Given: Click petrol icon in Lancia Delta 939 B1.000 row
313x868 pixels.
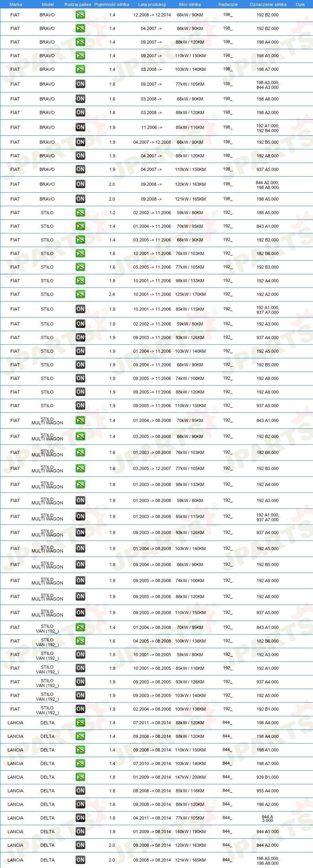Looking at the screenshot, I should tap(80, 777).
